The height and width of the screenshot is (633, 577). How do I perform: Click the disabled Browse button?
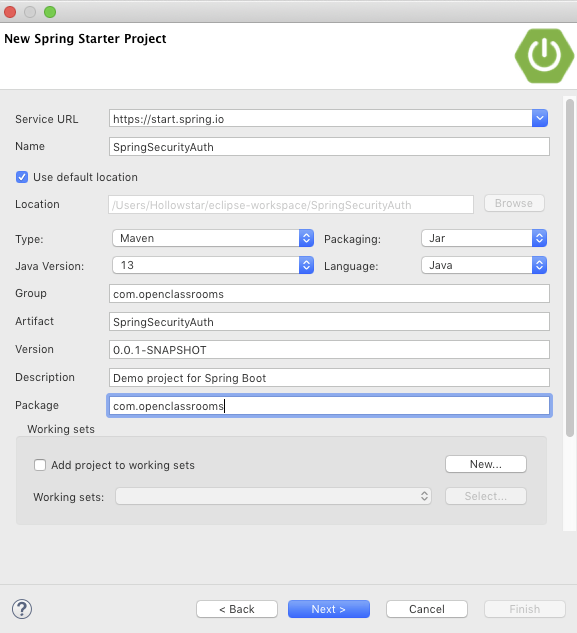(514, 203)
